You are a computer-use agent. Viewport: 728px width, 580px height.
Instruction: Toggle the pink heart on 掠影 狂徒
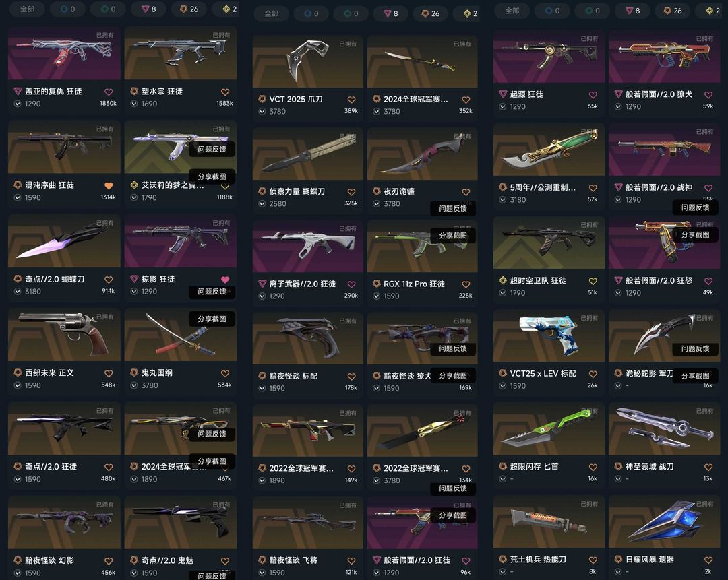pos(225,280)
